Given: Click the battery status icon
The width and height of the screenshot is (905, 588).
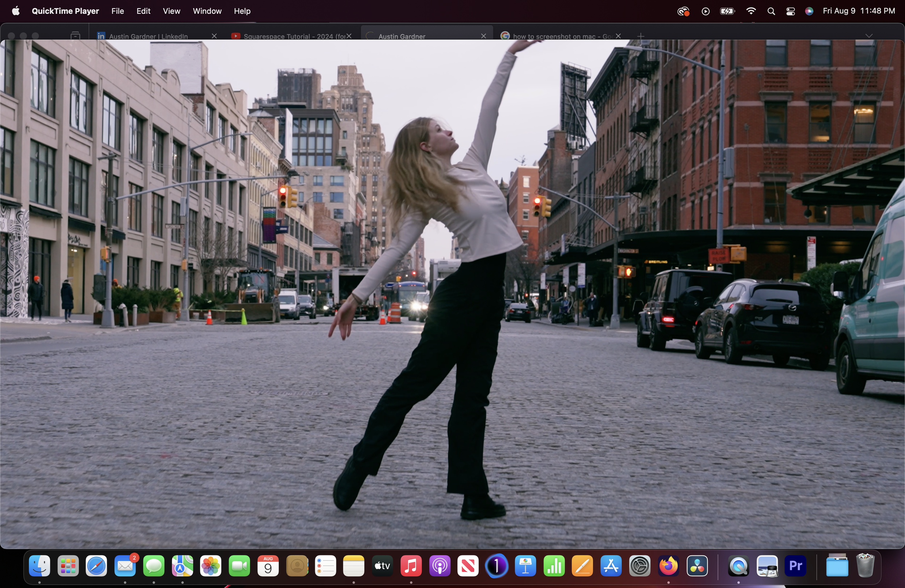Looking at the screenshot, I should pyautogui.click(x=727, y=11).
